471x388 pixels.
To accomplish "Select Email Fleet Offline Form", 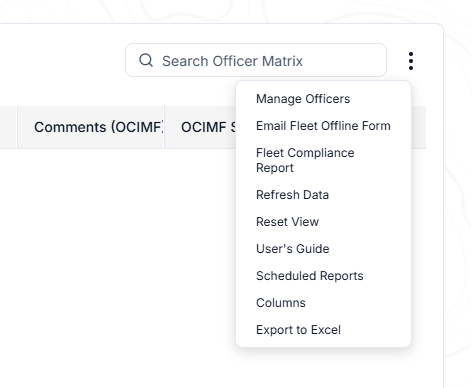I will click(x=323, y=126).
